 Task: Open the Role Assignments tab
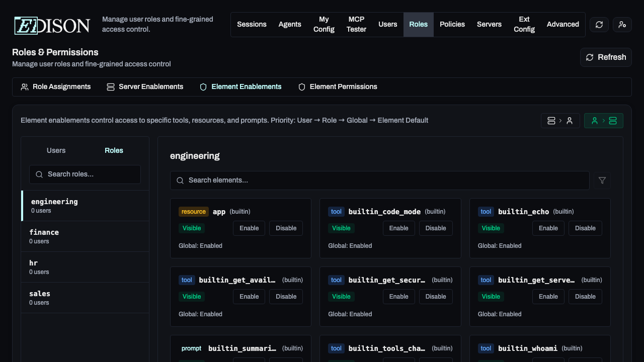(56, 87)
